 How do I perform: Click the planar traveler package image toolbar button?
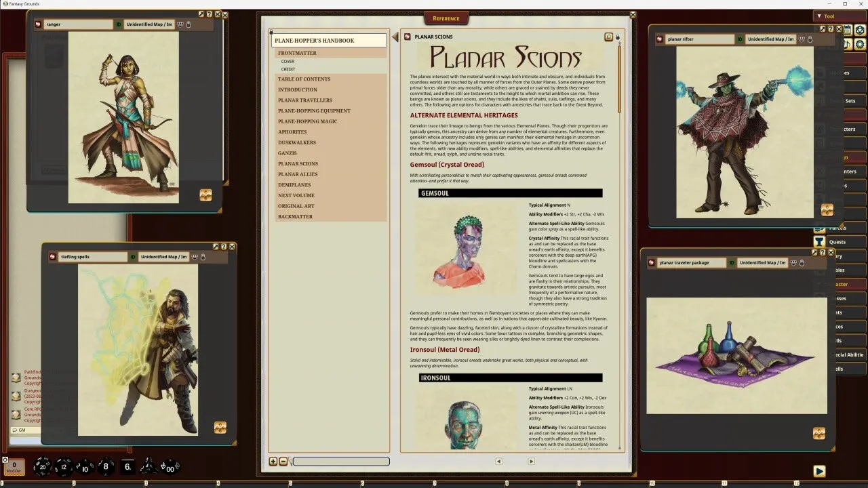818,433
